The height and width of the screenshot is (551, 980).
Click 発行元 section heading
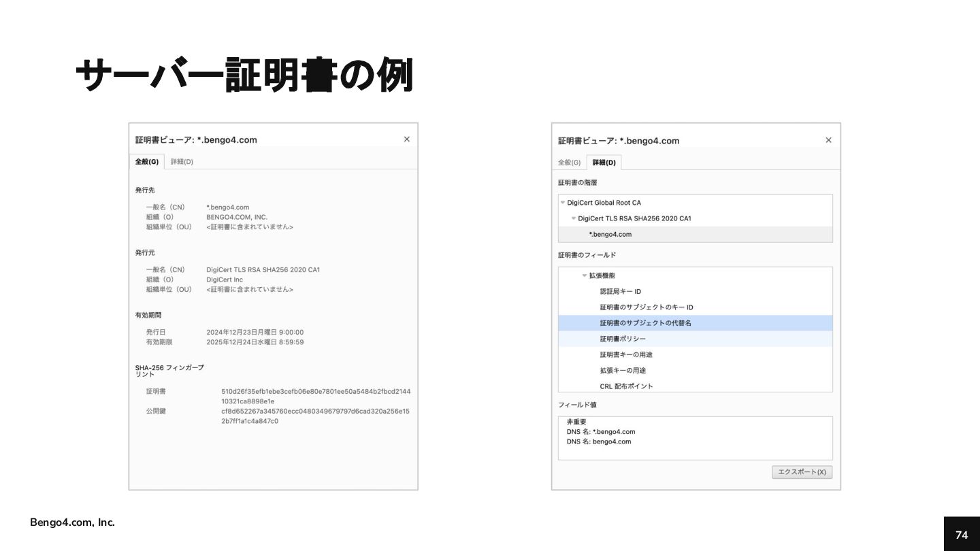(145, 252)
